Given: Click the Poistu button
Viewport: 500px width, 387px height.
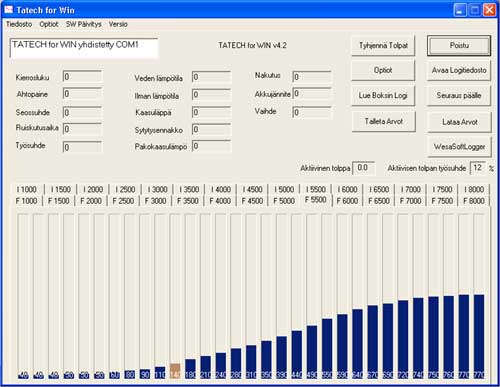Looking at the screenshot, I should 459,45.
